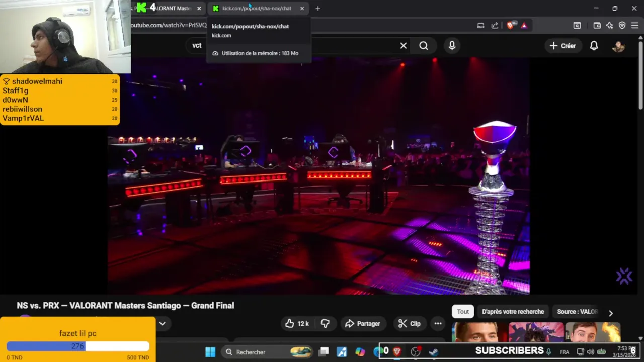The height and width of the screenshot is (362, 644).
Task: Dislike the Grand Final video
Action: pyautogui.click(x=326, y=324)
